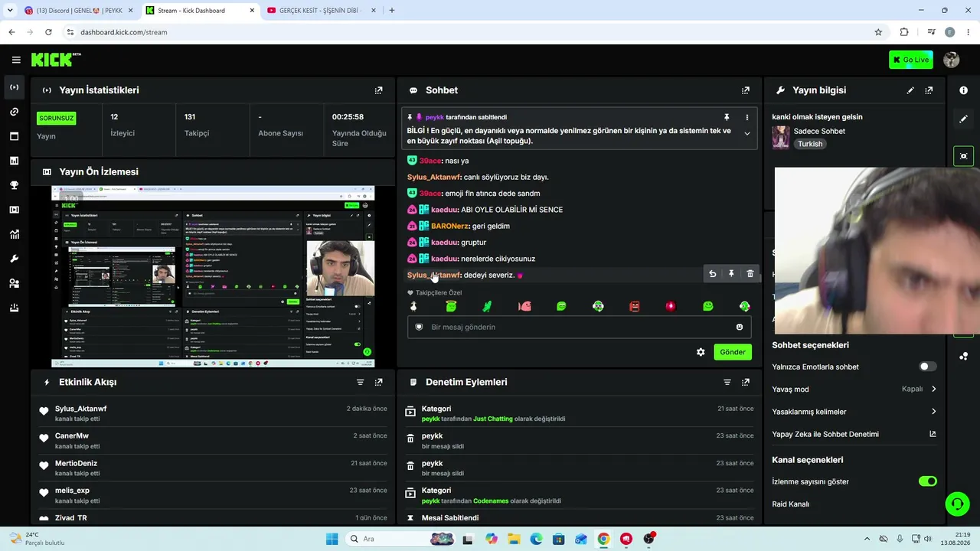980x551 pixels.
Task: Select the Stream - Kick Dashboard tab
Action: pyautogui.click(x=199, y=11)
